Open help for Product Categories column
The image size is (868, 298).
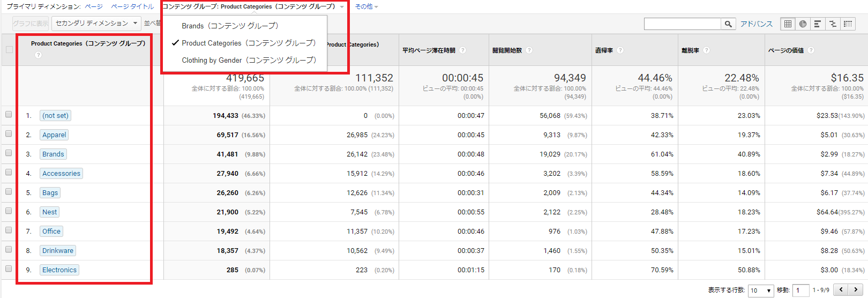38,55
